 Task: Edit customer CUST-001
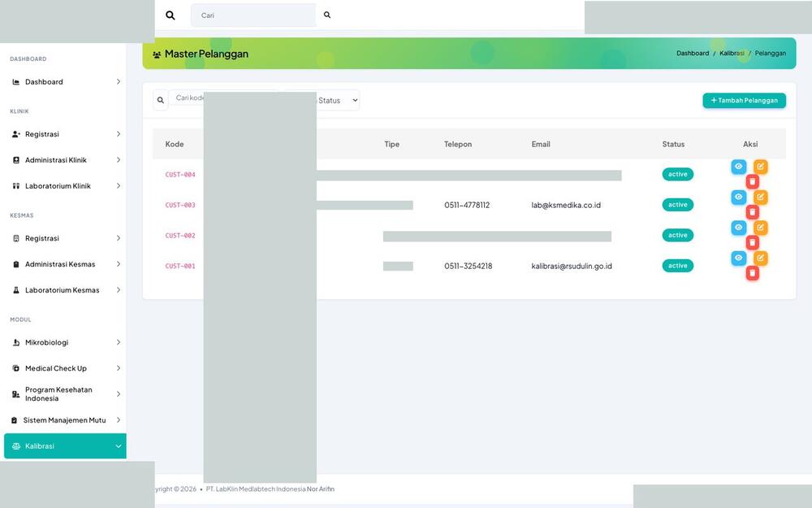click(x=760, y=258)
